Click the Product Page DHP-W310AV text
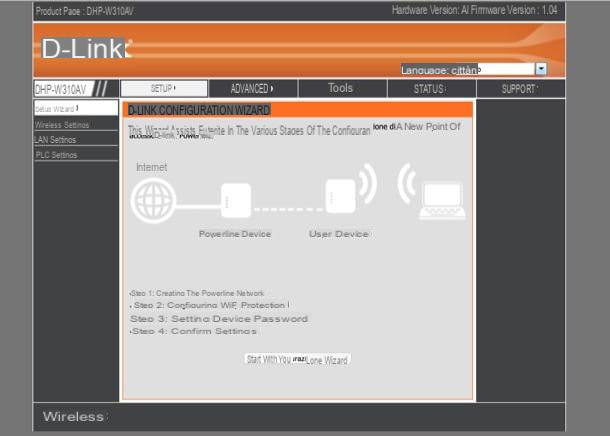The image size is (610, 436). pyautogui.click(x=84, y=11)
